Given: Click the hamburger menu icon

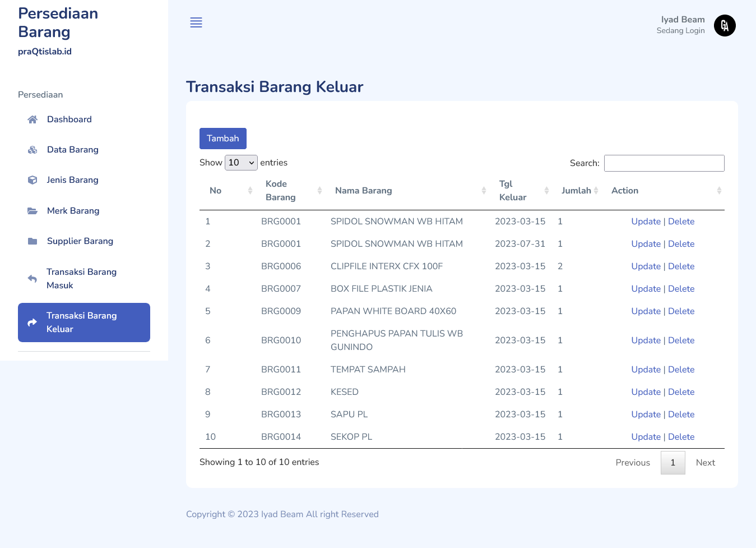Looking at the screenshot, I should point(196,22).
